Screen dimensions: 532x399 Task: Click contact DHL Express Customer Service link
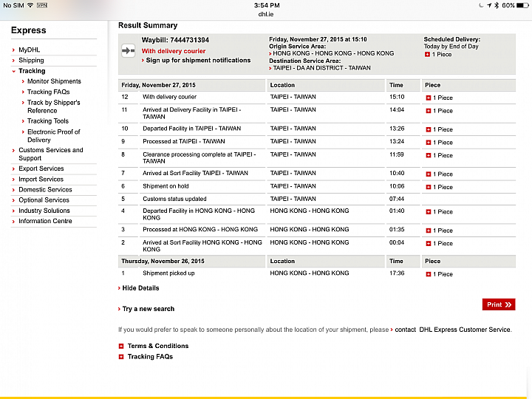pos(453,330)
